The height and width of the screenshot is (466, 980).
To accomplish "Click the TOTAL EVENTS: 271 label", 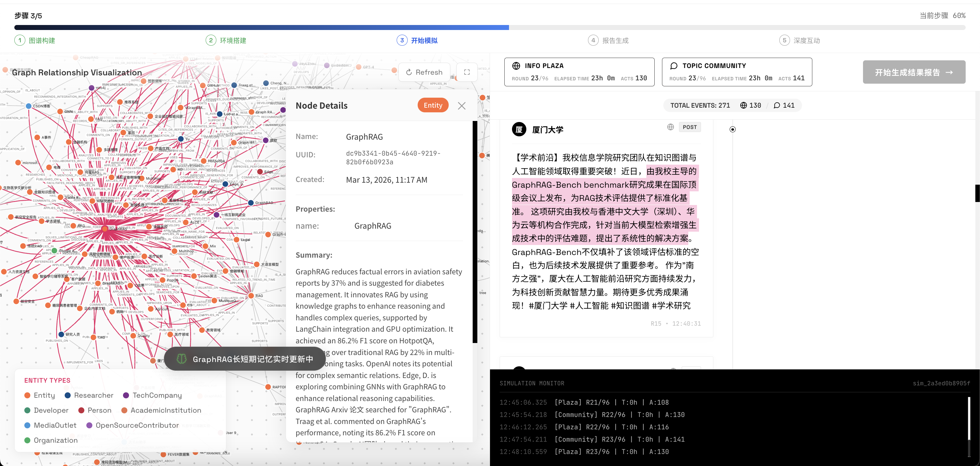I will click(700, 105).
